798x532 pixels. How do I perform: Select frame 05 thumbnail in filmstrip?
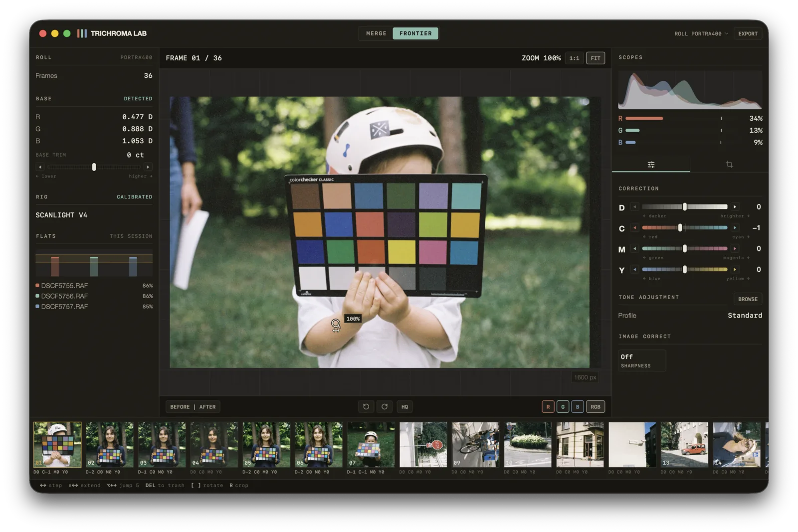pos(266,445)
